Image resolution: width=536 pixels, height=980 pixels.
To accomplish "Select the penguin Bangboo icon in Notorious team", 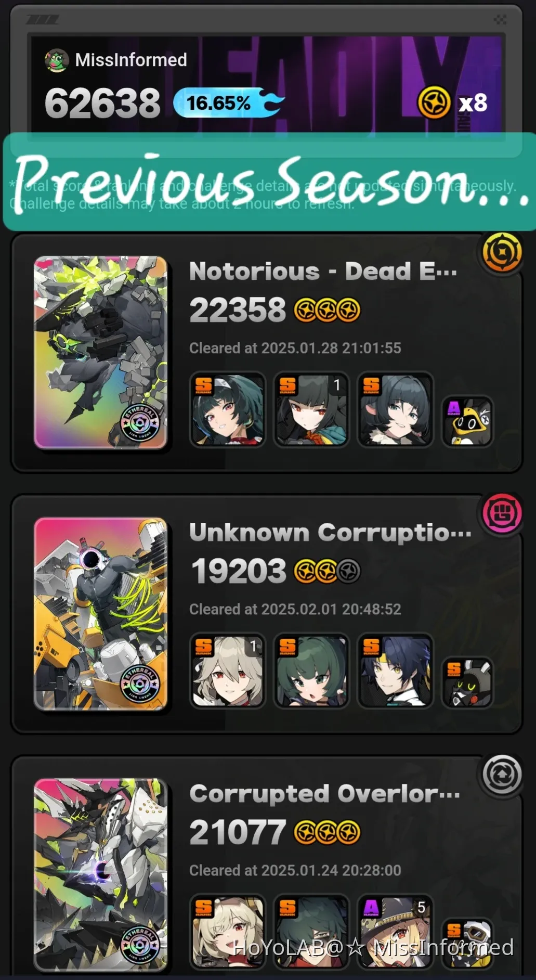I will click(x=467, y=422).
